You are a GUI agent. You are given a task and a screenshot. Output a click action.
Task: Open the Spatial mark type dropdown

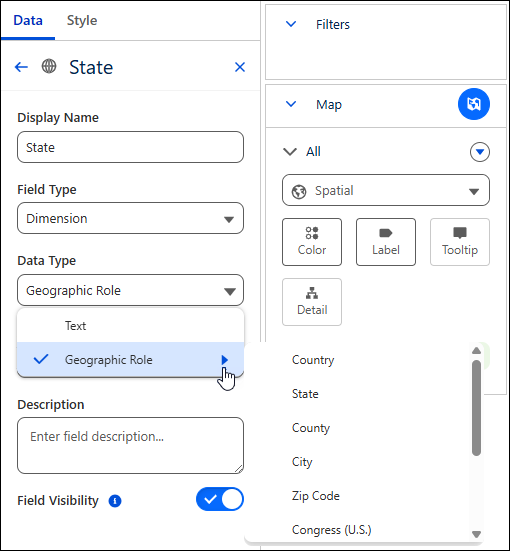[386, 190]
